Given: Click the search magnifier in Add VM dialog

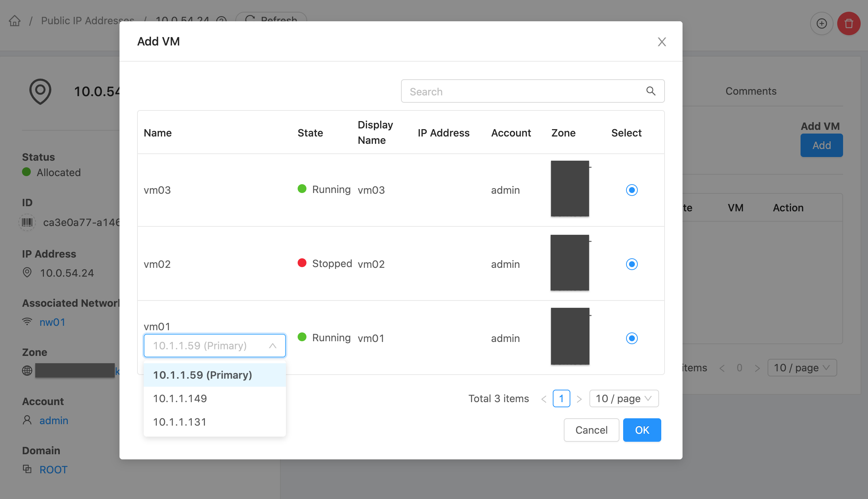Looking at the screenshot, I should tap(651, 91).
